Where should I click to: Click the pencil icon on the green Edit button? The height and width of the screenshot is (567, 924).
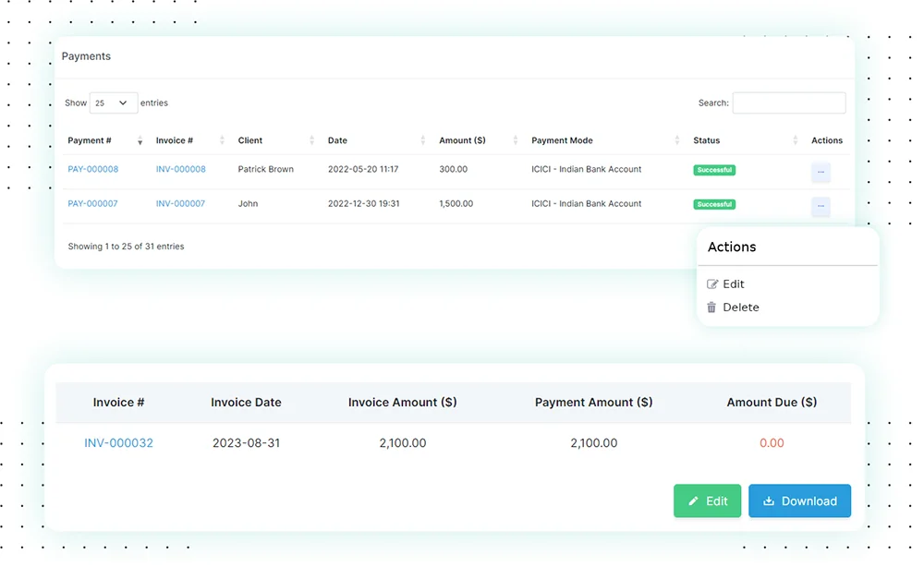coord(696,501)
